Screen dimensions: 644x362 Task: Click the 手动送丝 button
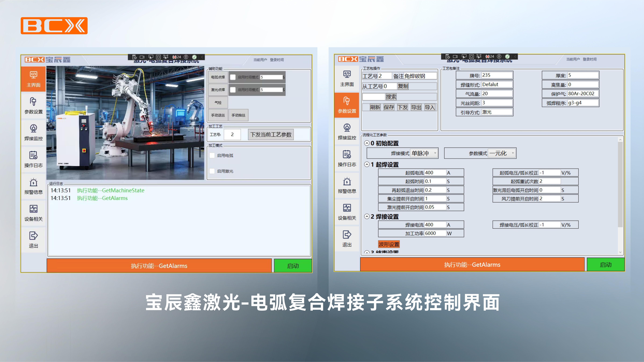tap(218, 115)
